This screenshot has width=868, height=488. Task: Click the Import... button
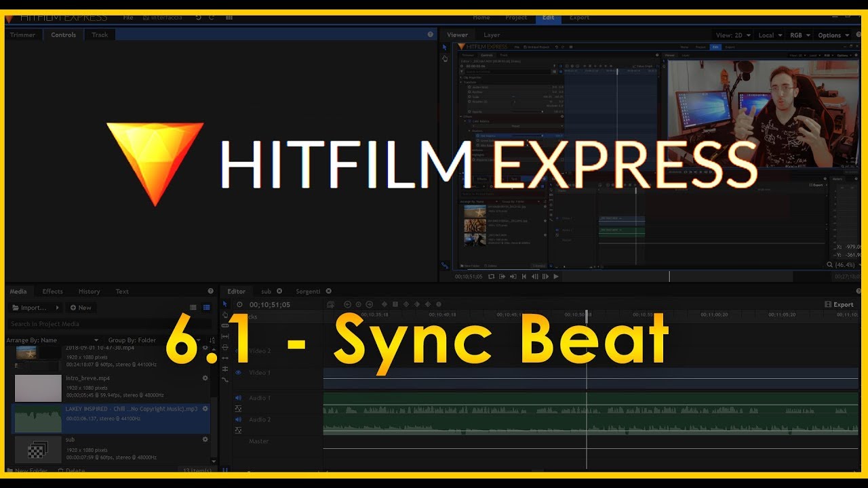tap(30, 308)
